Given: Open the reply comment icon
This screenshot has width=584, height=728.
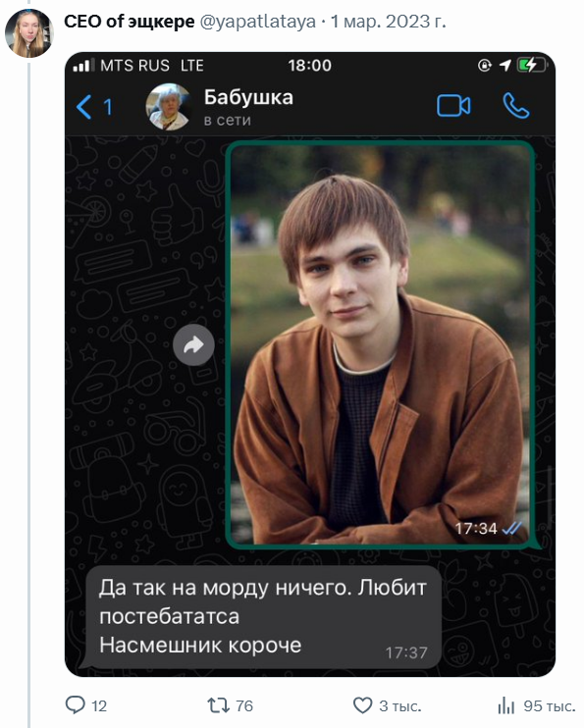Looking at the screenshot, I should pyautogui.click(x=75, y=704).
